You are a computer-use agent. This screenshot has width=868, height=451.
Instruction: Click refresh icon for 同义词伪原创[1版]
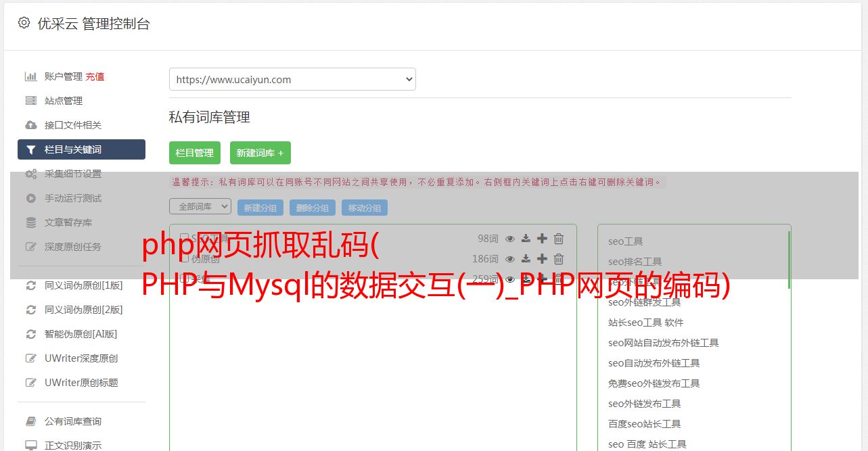point(31,285)
